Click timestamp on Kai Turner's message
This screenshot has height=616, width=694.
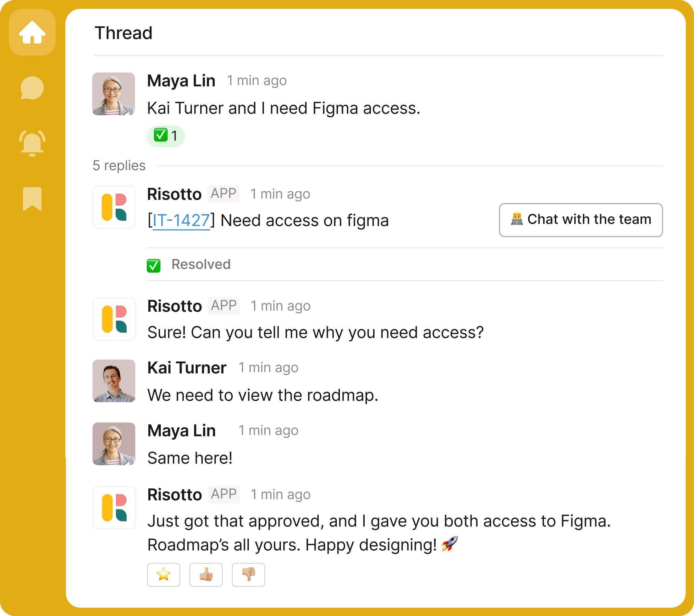(x=268, y=368)
